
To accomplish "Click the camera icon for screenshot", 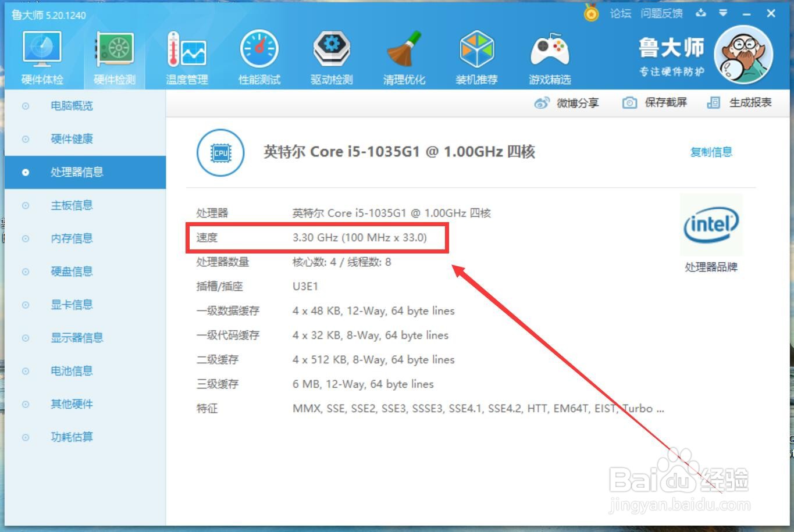I will pyautogui.click(x=629, y=103).
